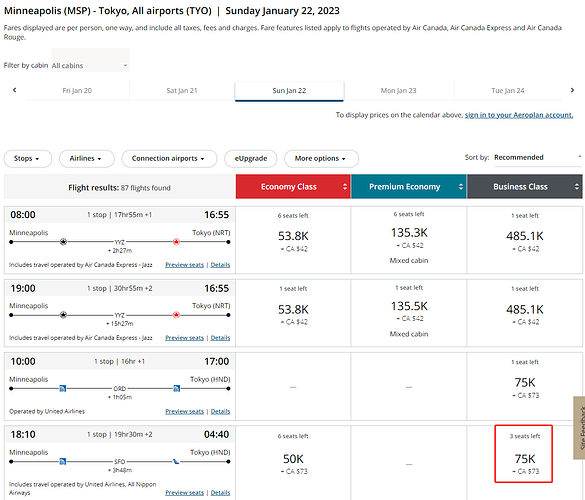
Task: Sort results using Premium Economy sort arrows
Action: [461, 187]
